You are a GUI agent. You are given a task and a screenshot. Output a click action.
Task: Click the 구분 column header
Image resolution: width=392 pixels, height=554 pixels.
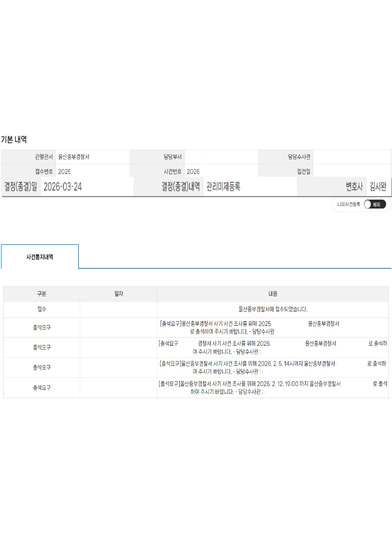42,294
